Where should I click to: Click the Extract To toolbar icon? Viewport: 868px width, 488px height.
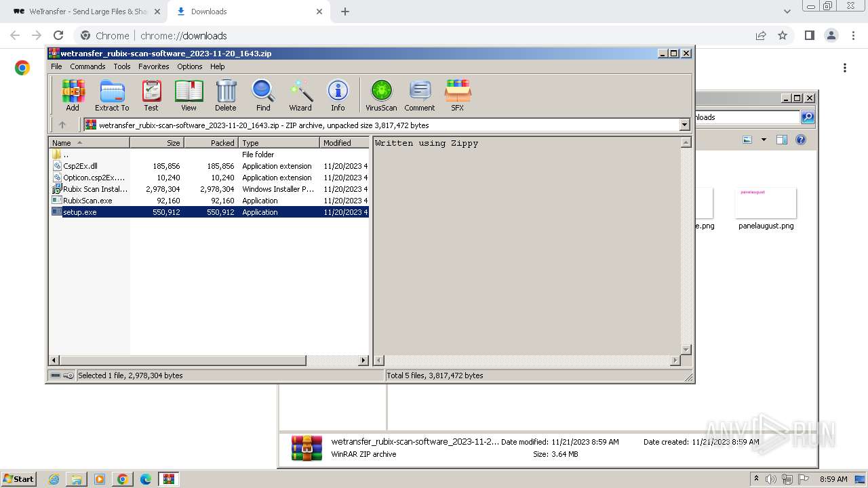point(112,95)
